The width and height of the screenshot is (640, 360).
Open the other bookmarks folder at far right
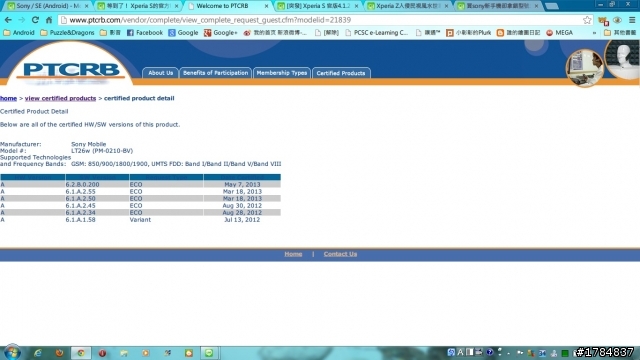[620, 33]
